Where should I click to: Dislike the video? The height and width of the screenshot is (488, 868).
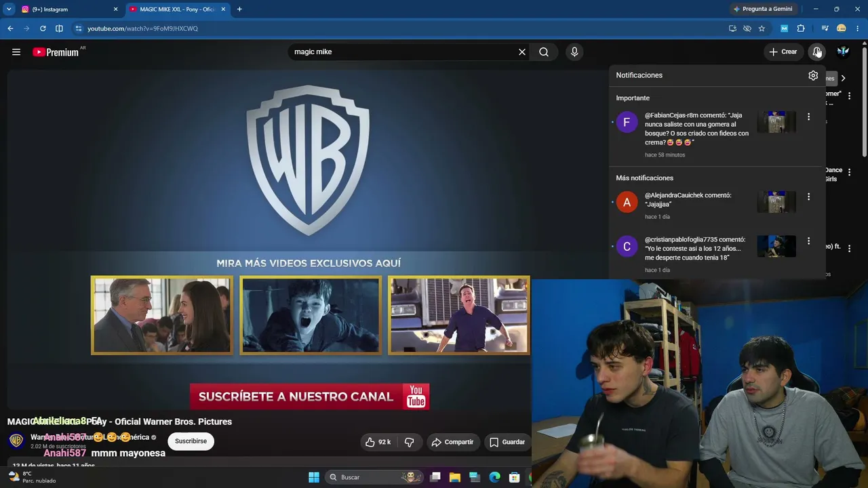point(410,442)
